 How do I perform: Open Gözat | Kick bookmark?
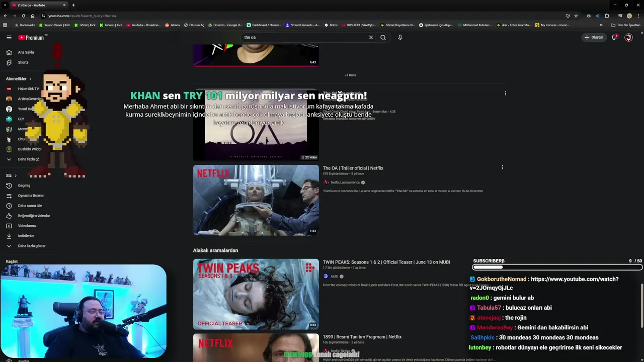click(x=85, y=25)
